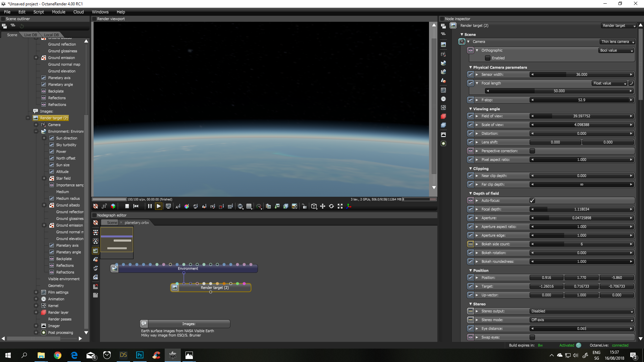Image resolution: width=644 pixels, height=362 pixels.
Task: Switch to the Live DB tab
Action: 31,35
